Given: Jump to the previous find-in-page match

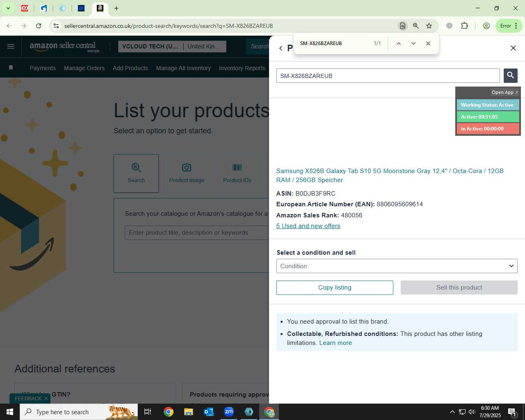Looking at the screenshot, I should (x=398, y=43).
